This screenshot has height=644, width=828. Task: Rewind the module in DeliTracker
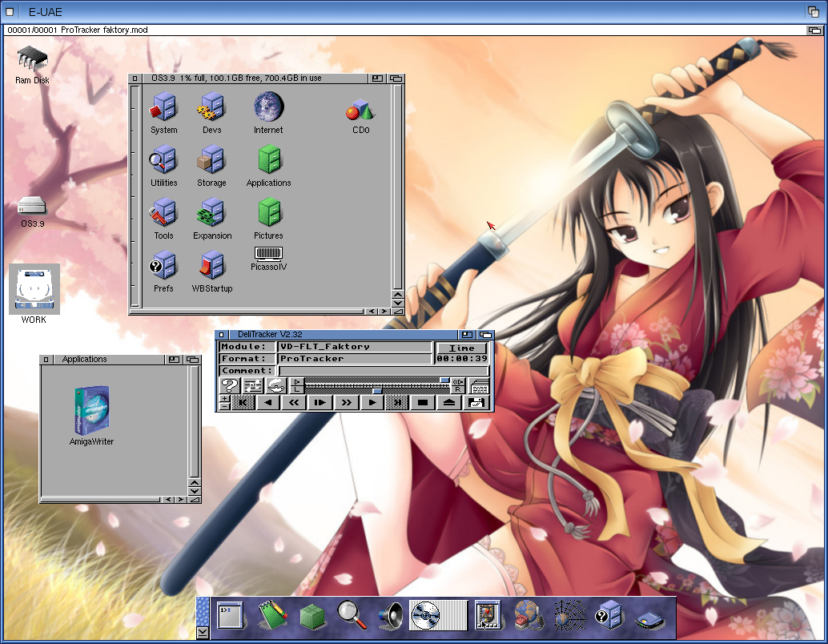click(295, 403)
